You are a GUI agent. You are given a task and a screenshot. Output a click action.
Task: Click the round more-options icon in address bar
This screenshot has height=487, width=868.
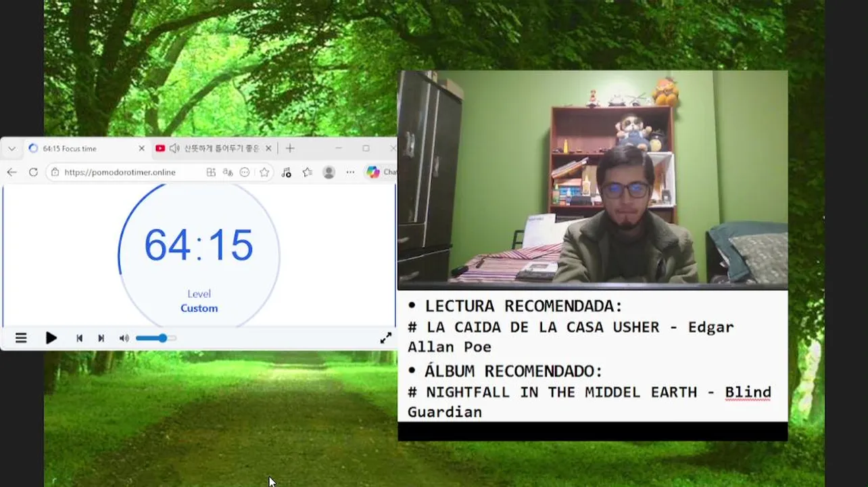(245, 172)
